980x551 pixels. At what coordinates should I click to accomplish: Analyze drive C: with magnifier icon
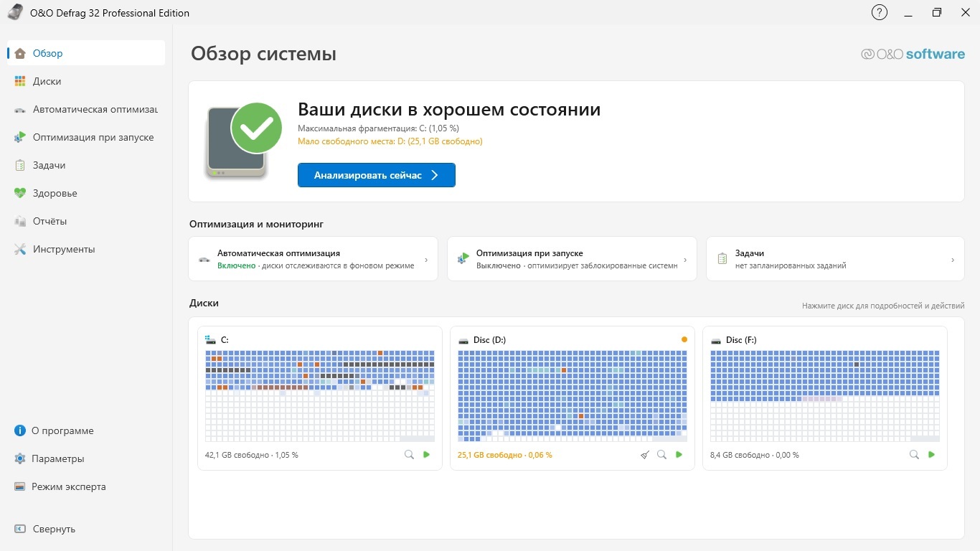click(x=409, y=455)
